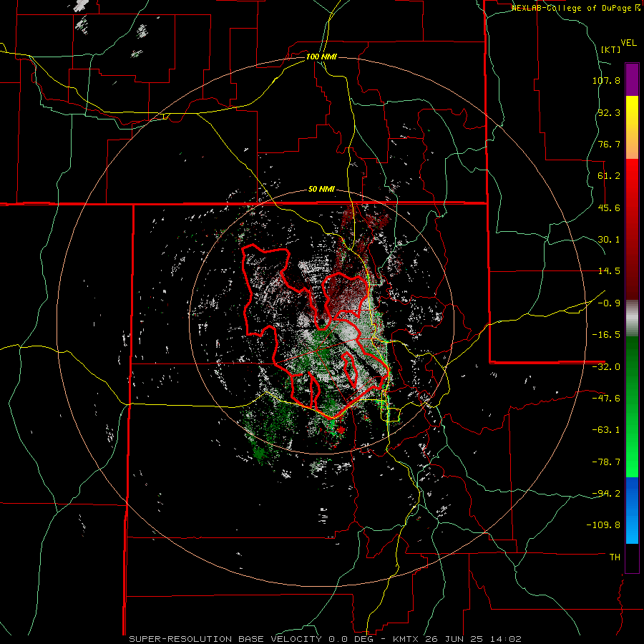644x644 pixels.
Task: Click the 100 NMI range ring label
Action: tap(321, 57)
